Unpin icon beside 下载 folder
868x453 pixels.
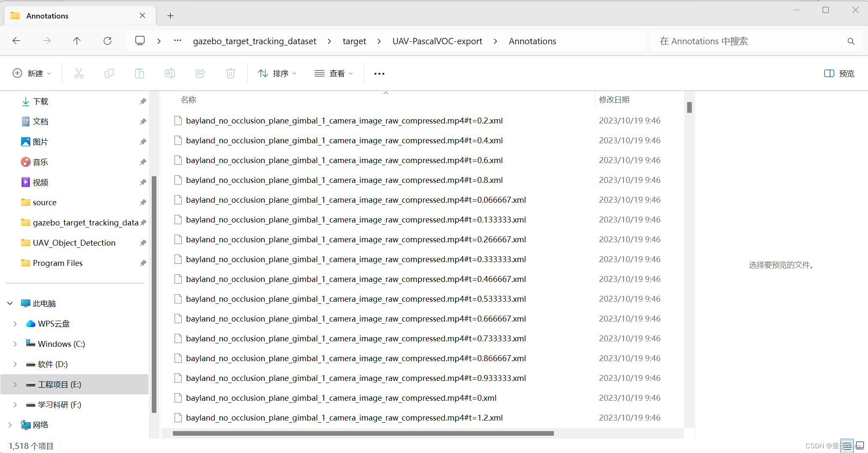coord(143,101)
